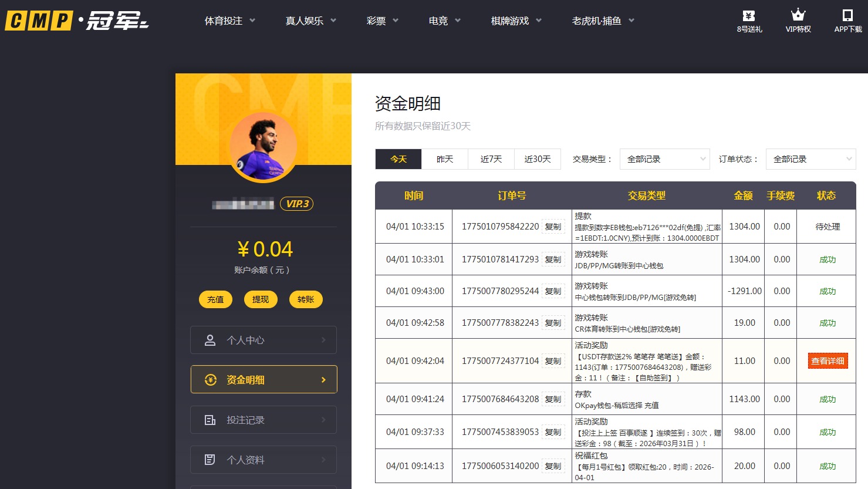Switch to the 昨天 tab
Screen dimensions: 868x489
pos(444,158)
